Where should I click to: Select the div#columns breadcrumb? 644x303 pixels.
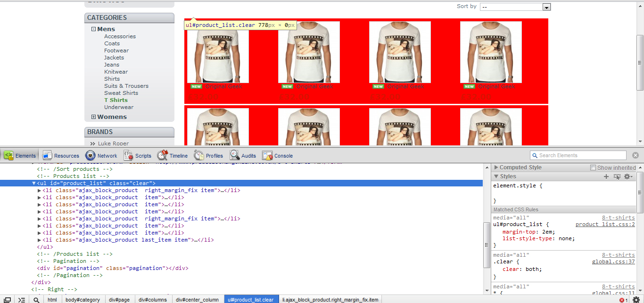pyautogui.click(x=153, y=300)
